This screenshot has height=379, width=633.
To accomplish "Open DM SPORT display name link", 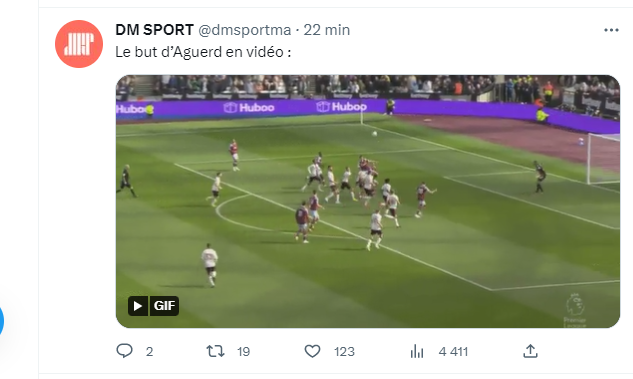I will (154, 30).
